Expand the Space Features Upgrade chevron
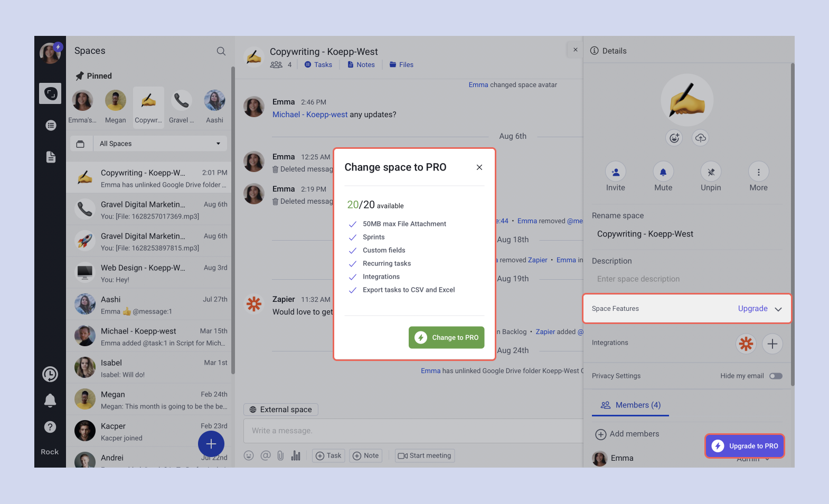This screenshot has height=504, width=829. (x=778, y=309)
